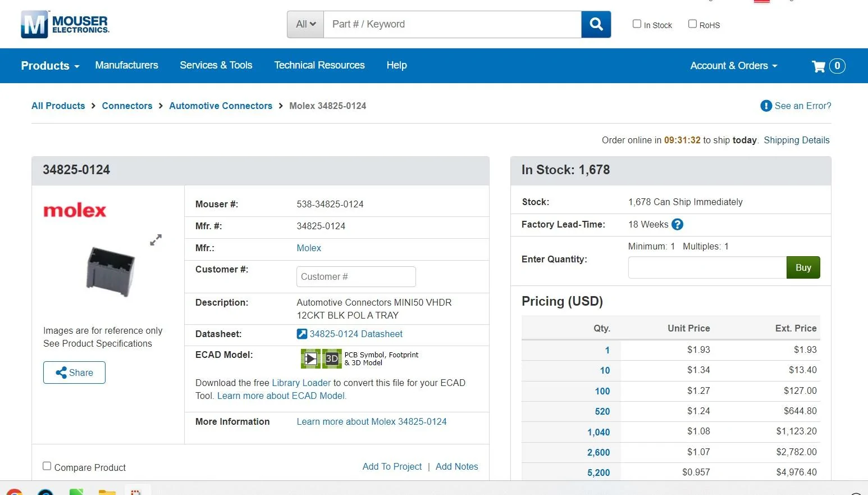The image size is (868, 495).
Task: Open Learn more about ECAD Model link
Action: [282, 396]
